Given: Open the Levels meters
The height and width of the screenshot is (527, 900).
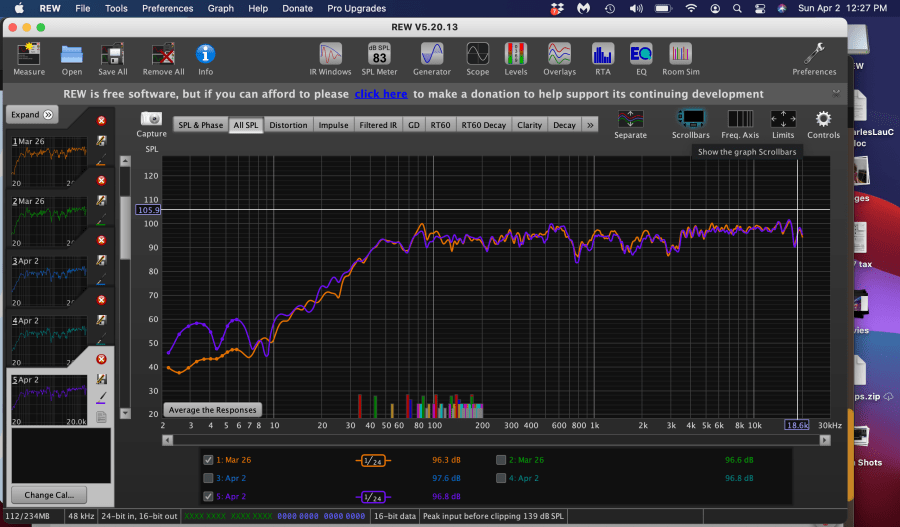Looking at the screenshot, I should (515, 59).
